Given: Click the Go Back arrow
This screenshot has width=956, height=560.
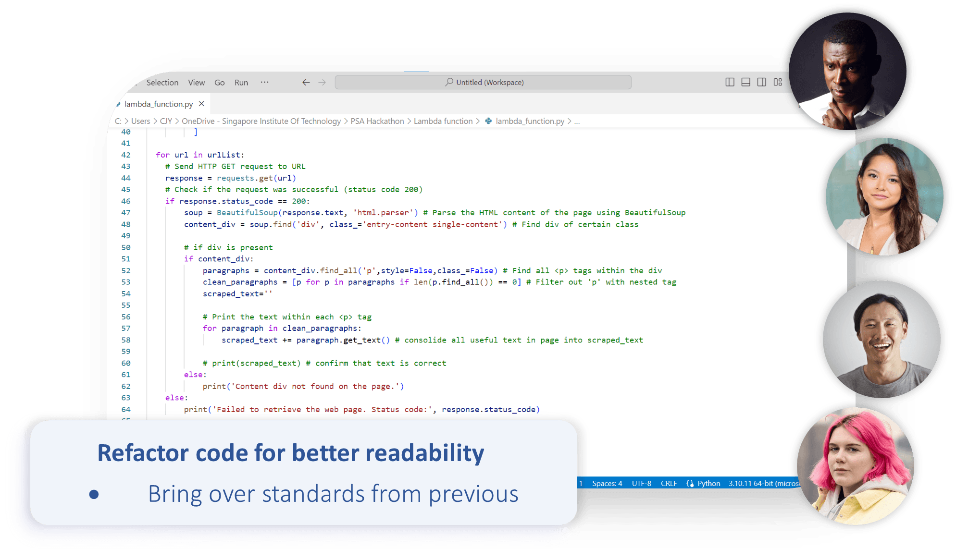Looking at the screenshot, I should [306, 83].
